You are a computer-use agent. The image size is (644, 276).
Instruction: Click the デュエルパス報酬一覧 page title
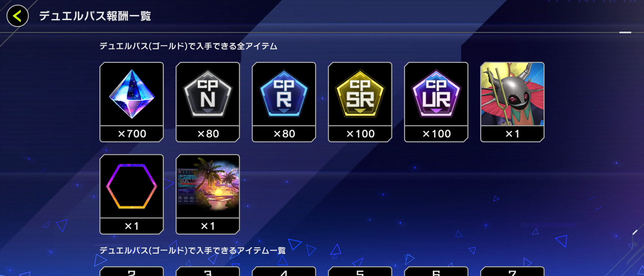(x=95, y=16)
